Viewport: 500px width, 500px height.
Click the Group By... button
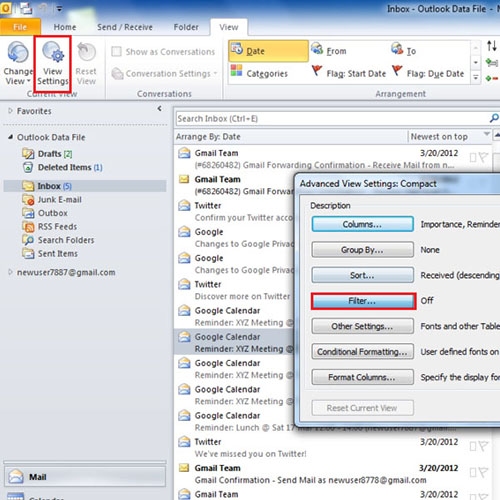pyautogui.click(x=363, y=250)
